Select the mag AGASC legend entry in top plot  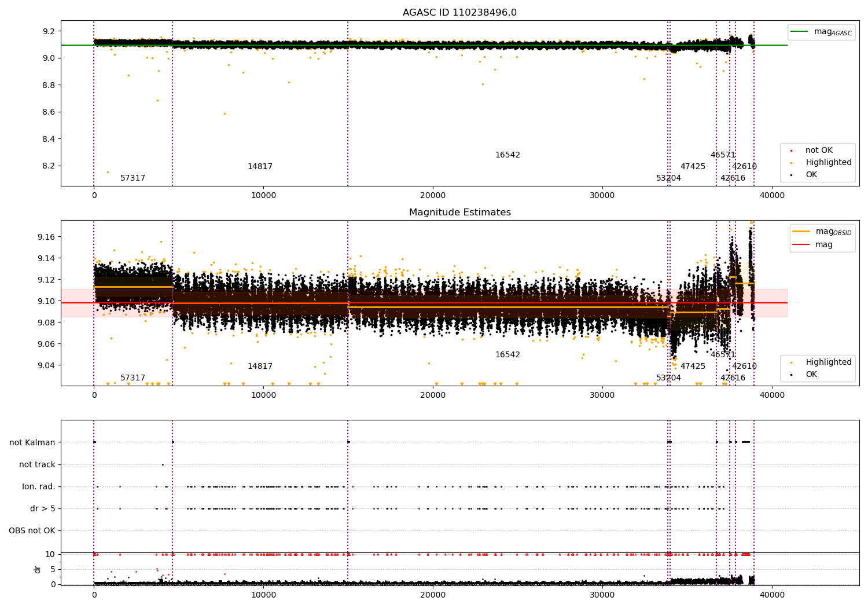coord(833,32)
